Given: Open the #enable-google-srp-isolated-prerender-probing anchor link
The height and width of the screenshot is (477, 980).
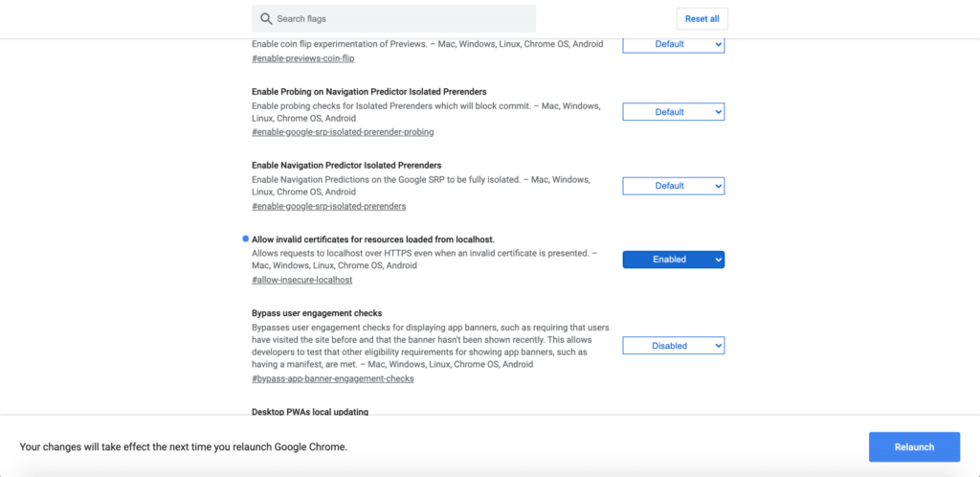Looking at the screenshot, I should coord(343,132).
